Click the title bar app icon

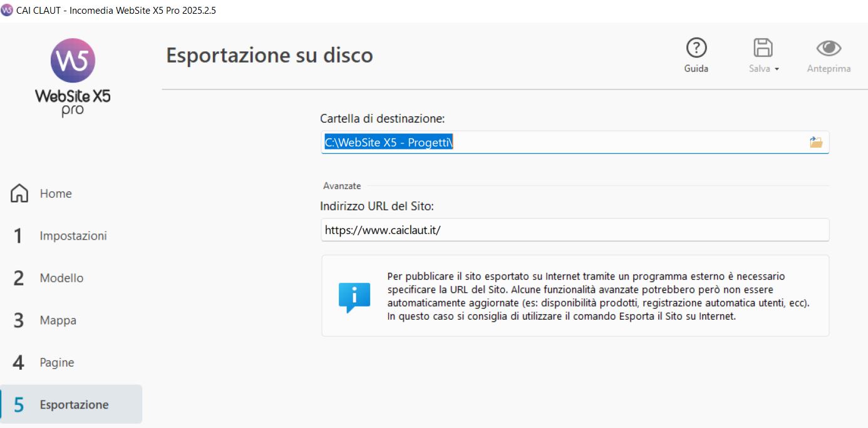[7, 11]
